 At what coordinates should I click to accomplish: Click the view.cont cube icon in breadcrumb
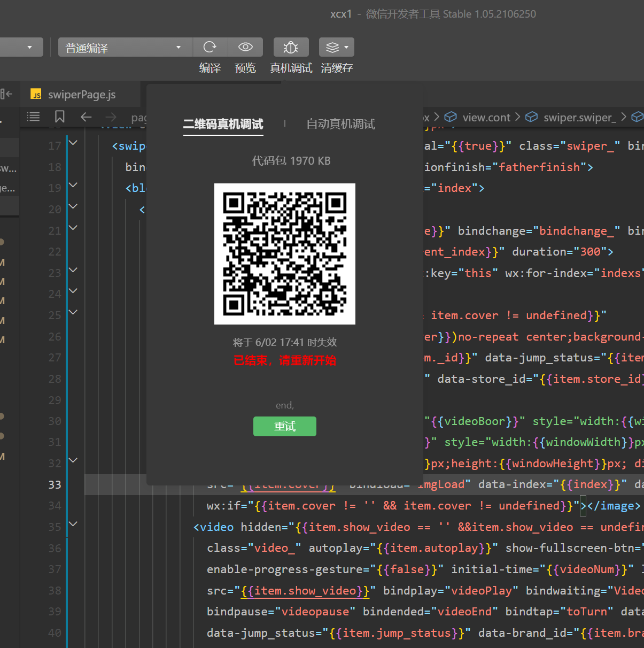451,117
